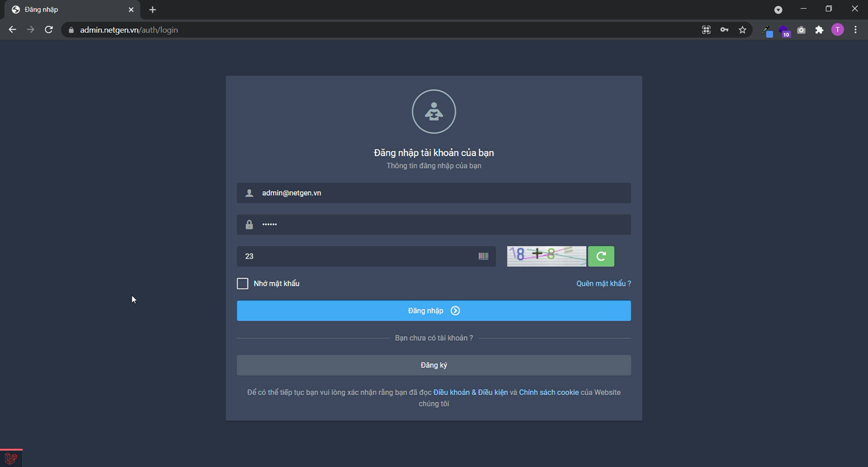This screenshot has width=868, height=467.
Task: Click the barcode icon in captcha field
Action: [x=483, y=256]
